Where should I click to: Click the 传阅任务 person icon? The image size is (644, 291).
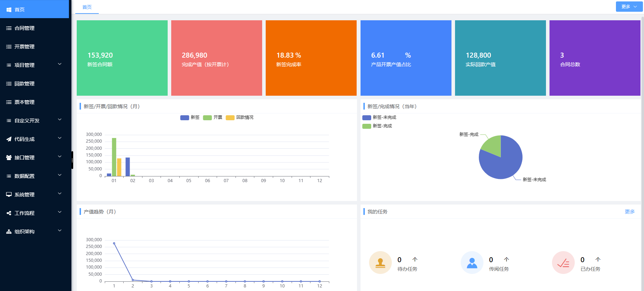tap(472, 263)
